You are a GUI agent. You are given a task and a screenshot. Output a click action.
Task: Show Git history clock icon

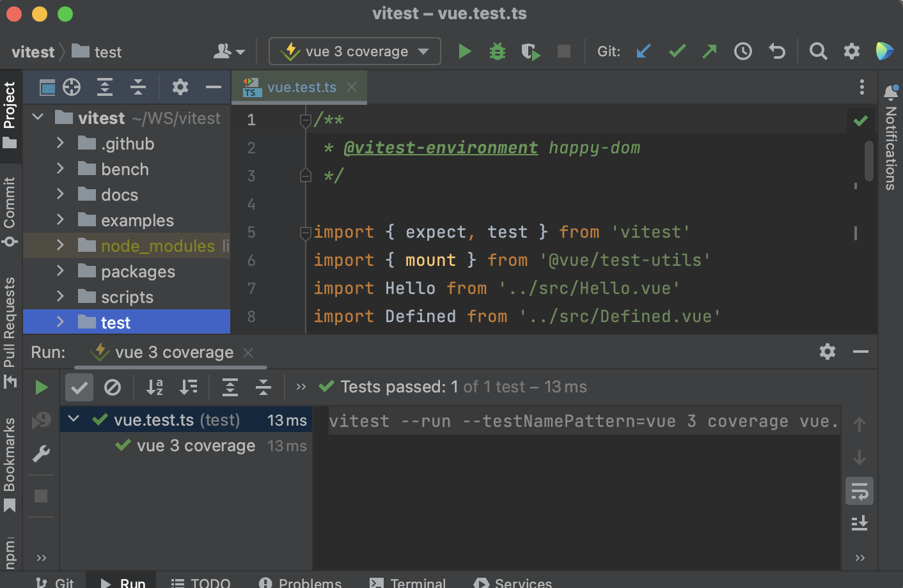743,51
